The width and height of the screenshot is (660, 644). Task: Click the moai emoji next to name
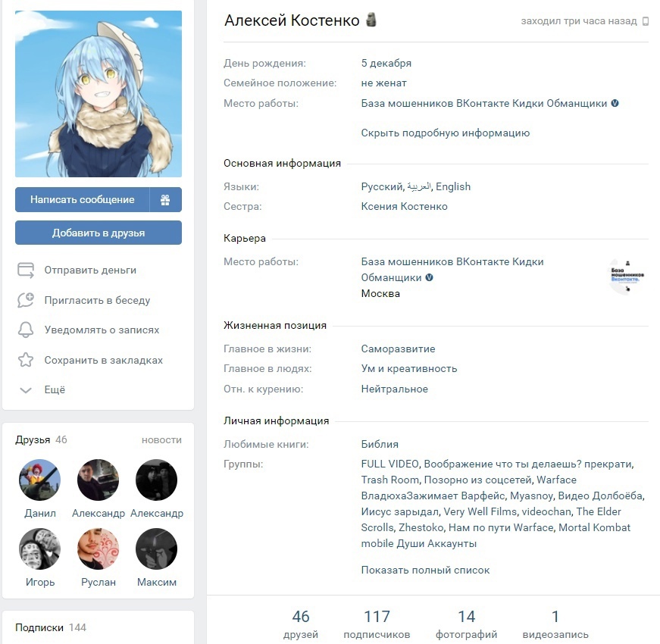pyautogui.click(x=371, y=20)
